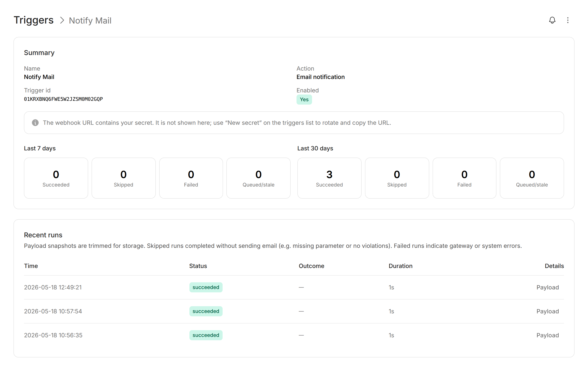
Task: Click the breadcrumb chevron separator
Action: click(62, 20)
